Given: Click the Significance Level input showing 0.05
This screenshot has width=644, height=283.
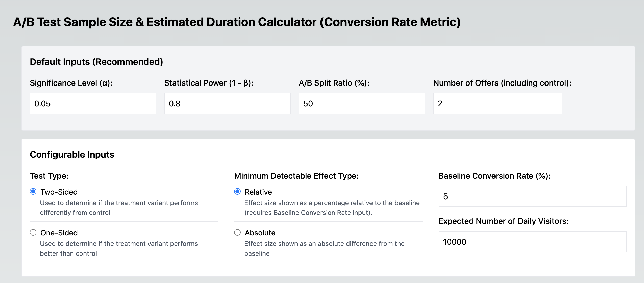Looking at the screenshot, I should click(x=93, y=103).
